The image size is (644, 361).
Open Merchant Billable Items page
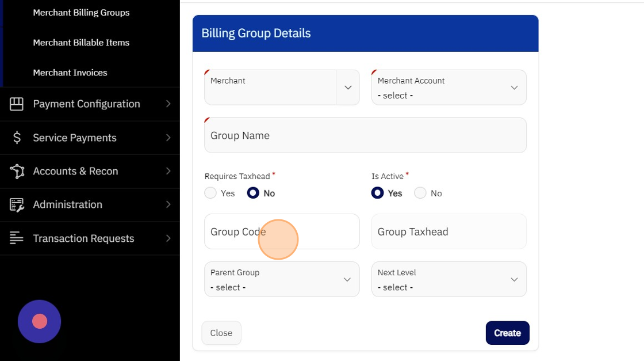[x=81, y=43]
